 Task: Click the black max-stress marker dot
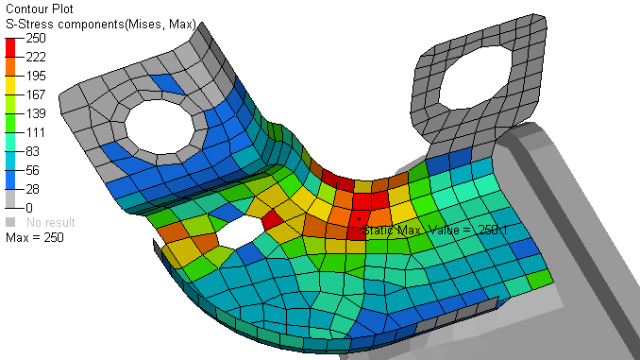coord(359,219)
